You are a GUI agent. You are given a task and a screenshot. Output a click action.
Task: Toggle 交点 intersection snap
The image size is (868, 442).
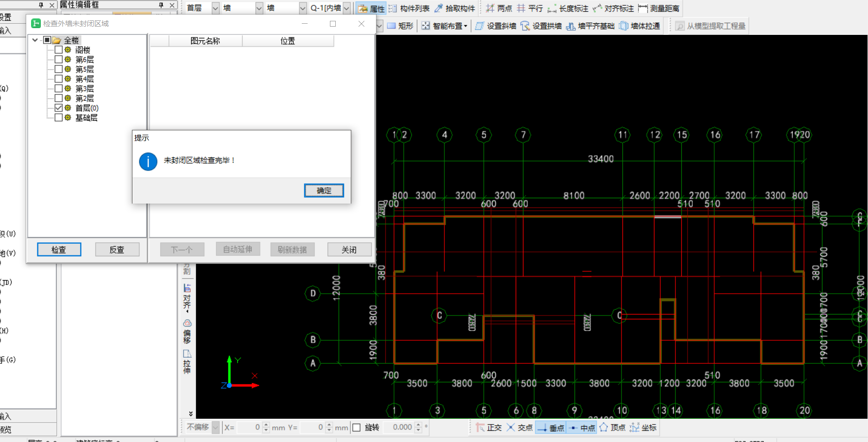pyautogui.click(x=520, y=427)
